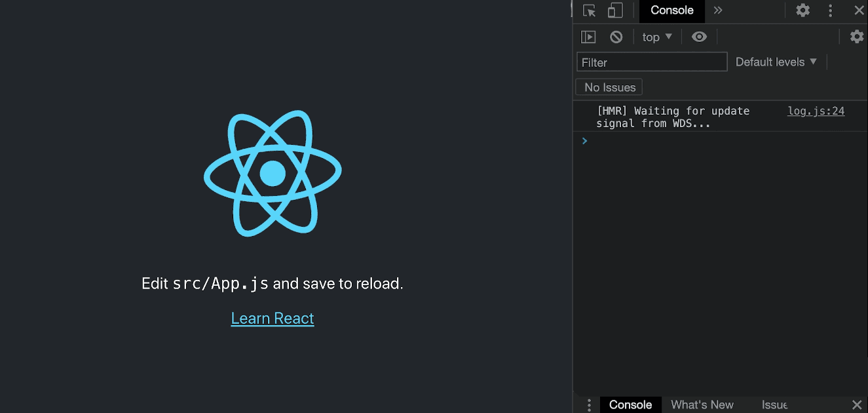Click the React atom logo

click(x=273, y=173)
